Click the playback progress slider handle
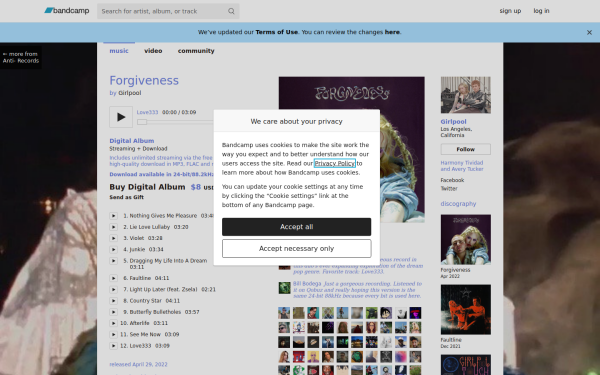Screen dimensions: 600x375 [x=142, y=122]
